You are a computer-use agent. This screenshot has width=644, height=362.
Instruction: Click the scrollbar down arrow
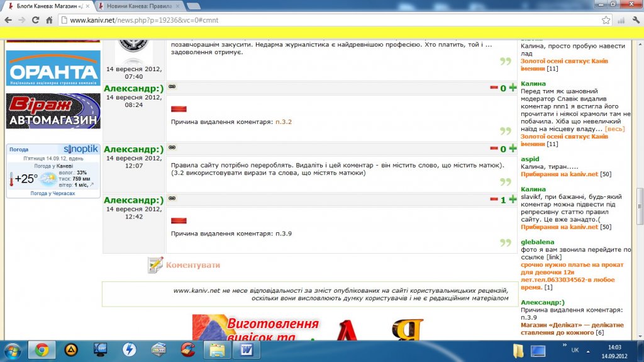tap(640, 336)
